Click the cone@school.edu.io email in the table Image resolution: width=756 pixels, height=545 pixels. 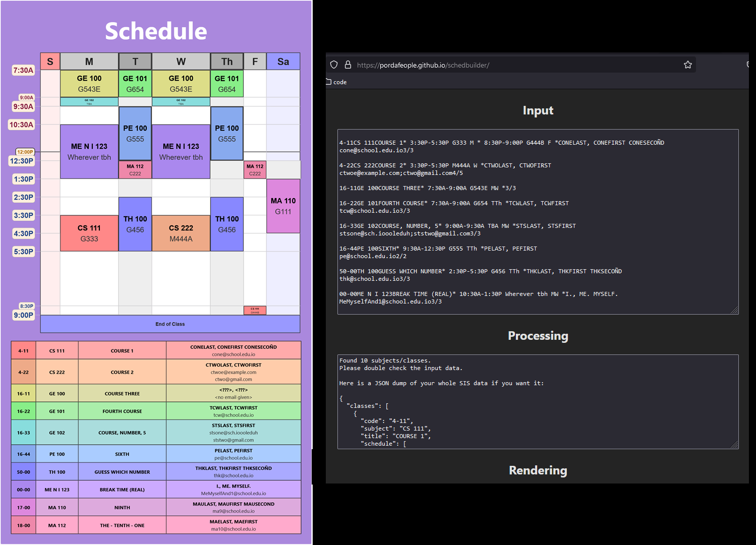234,354
